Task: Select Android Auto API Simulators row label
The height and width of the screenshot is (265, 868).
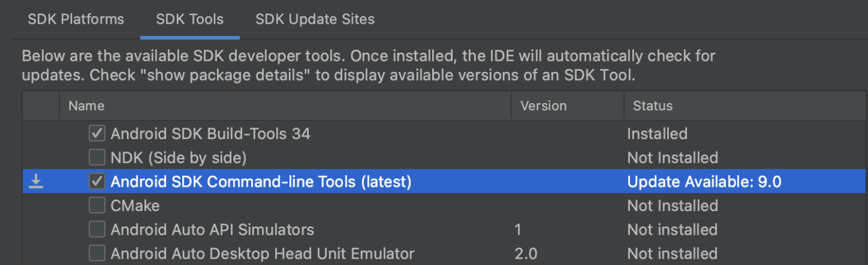Action: (212, 230)
